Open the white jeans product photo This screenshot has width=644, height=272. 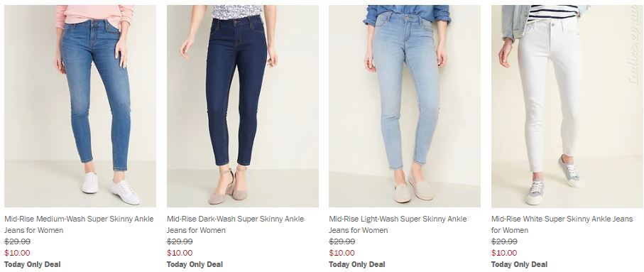coord(567,106)
